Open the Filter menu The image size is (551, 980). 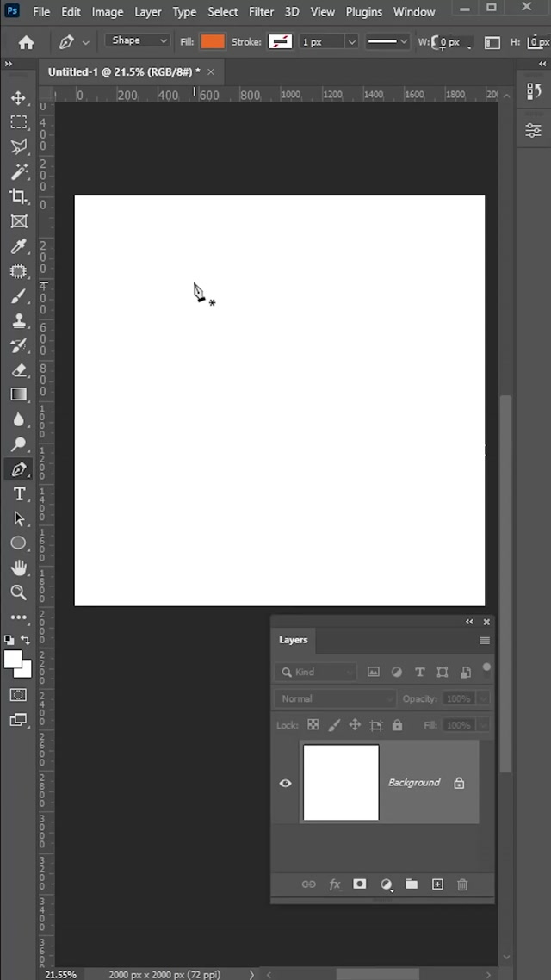coord(261,12)
